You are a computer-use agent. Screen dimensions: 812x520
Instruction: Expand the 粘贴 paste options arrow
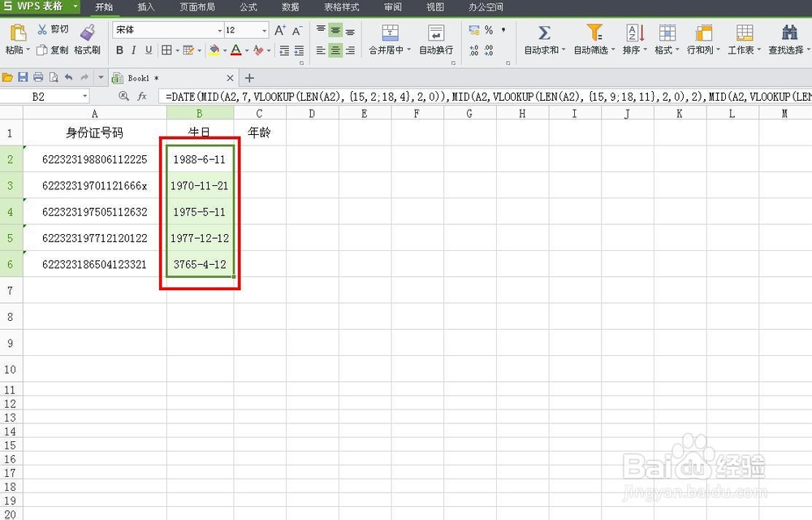pyautogui.click(x=28, y=50)
